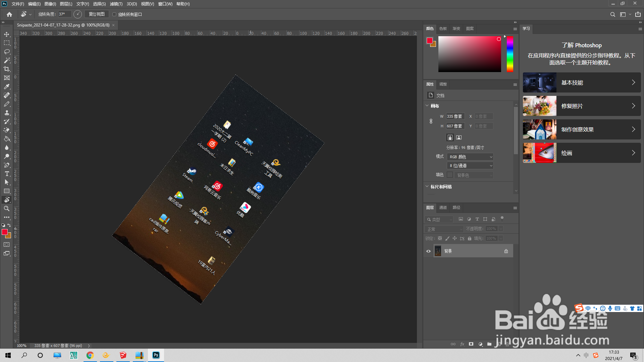This screenshot has width=644, height=362.
Task: Select the Blur tool
Action: [x=7, y=147]
